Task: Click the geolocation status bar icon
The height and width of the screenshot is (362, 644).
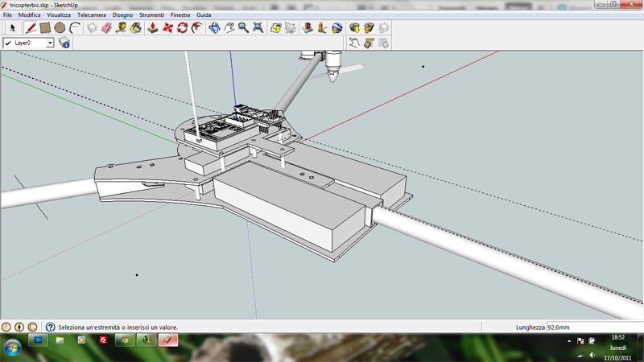Action: [7, 327]
